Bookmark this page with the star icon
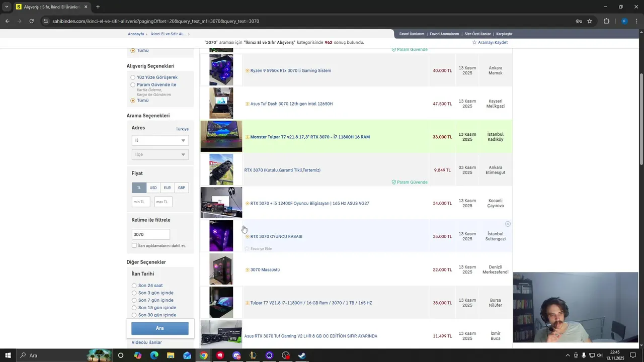 point(590,21)
